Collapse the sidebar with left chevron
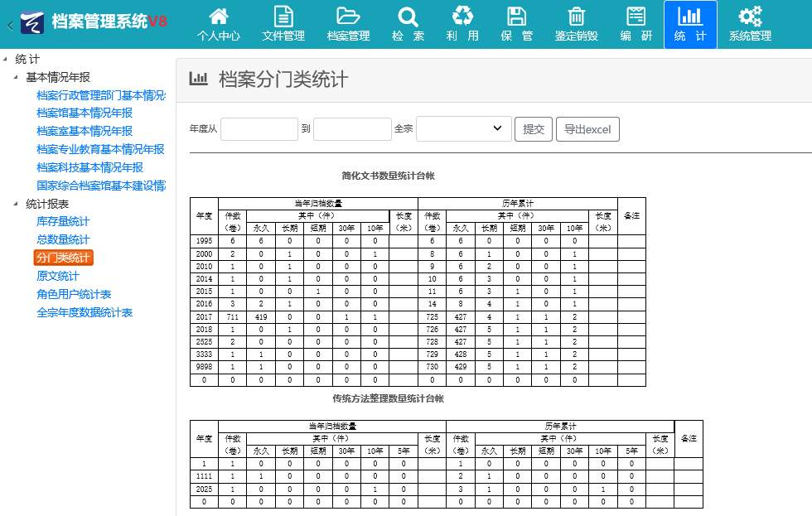The width and height of the screenshot is (812, 516). (10, 26)
